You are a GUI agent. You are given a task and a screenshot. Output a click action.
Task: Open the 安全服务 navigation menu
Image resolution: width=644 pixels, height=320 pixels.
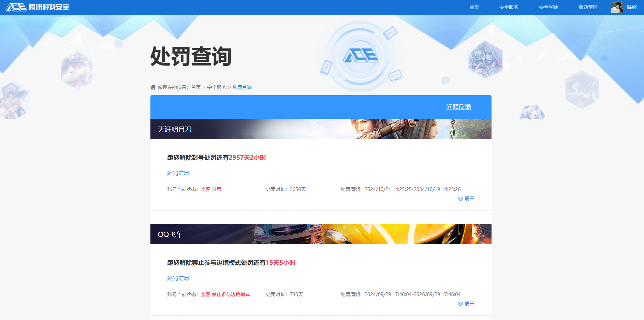tap(509, 7)
